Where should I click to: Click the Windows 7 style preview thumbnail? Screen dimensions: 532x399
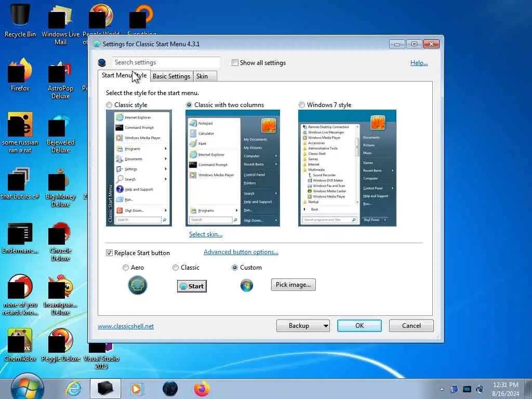click(347, 168)
